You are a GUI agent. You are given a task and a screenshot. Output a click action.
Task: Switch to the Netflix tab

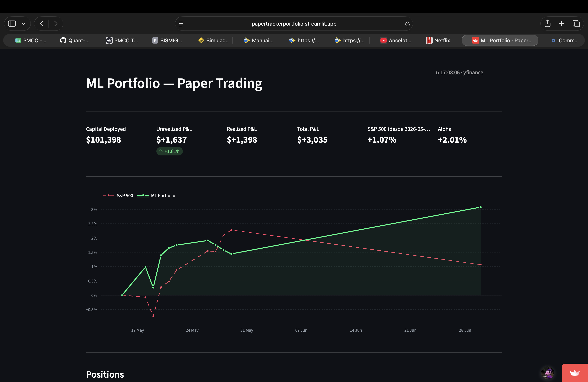coord(438,41)
